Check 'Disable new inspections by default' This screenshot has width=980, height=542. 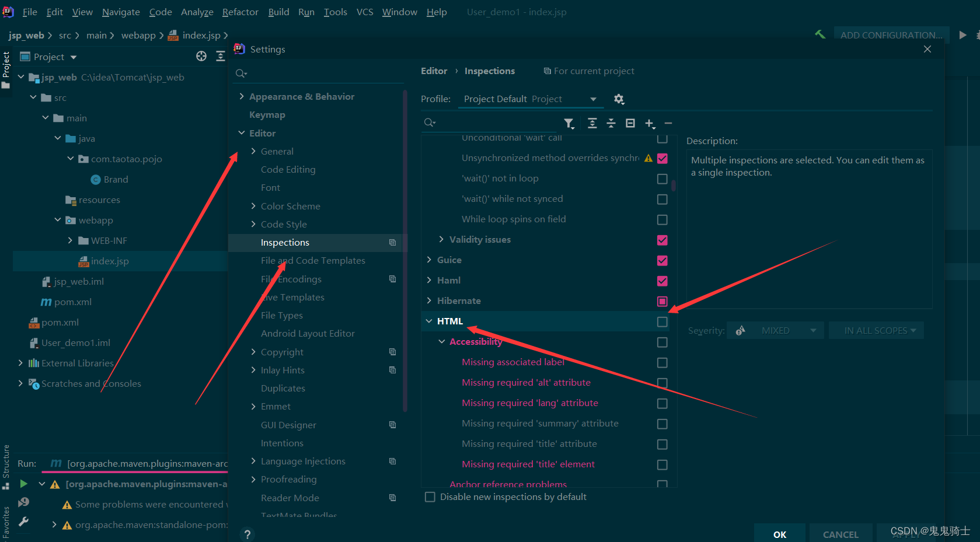tap(430, 497)
